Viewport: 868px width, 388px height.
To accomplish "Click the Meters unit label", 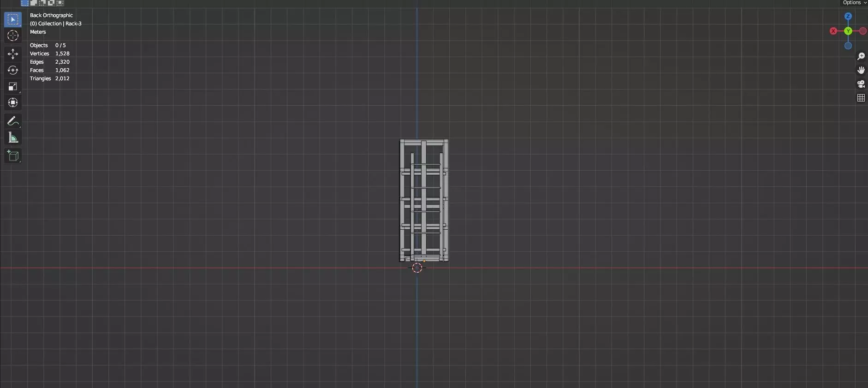I will (x=38, y=32).
